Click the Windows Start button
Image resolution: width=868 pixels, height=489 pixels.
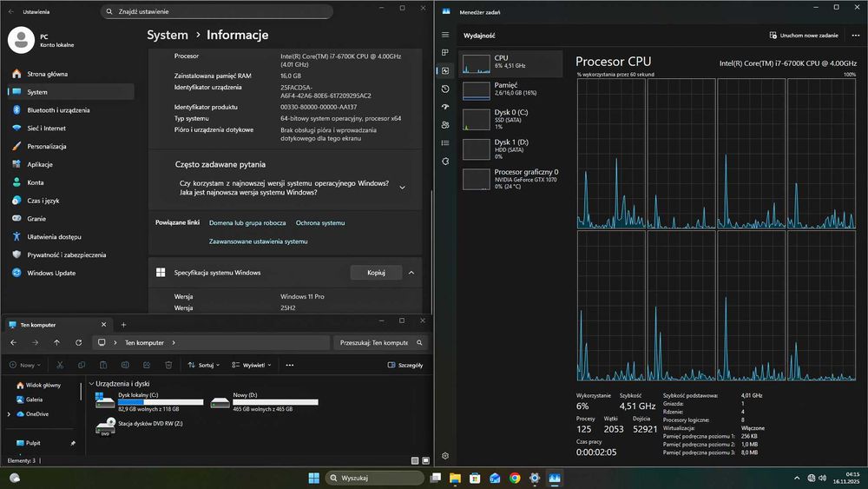click(x=314, y=478)
